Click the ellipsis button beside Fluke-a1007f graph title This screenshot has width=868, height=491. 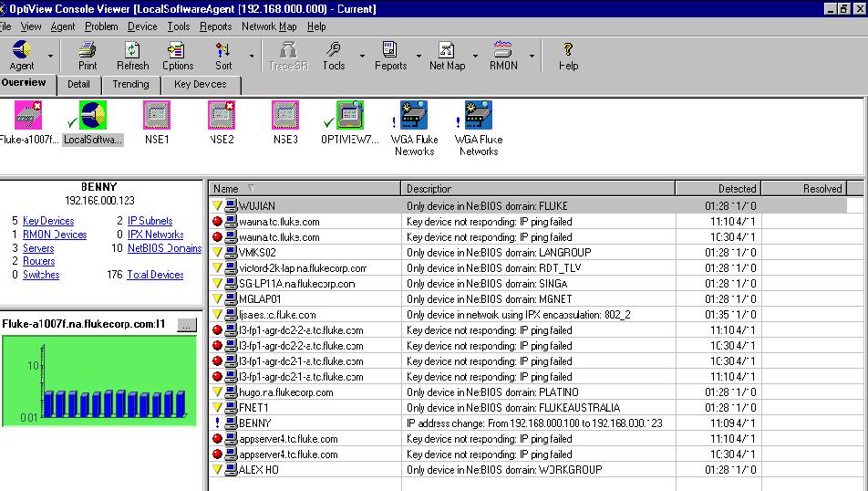(185, 324)
